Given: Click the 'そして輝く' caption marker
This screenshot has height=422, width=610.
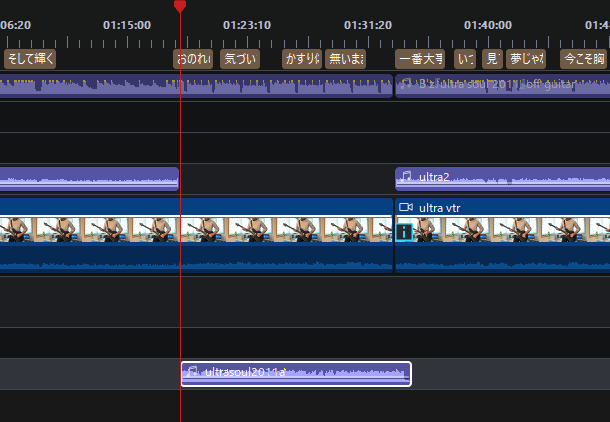Looking at the screenshot, I should tap(30, 59).
